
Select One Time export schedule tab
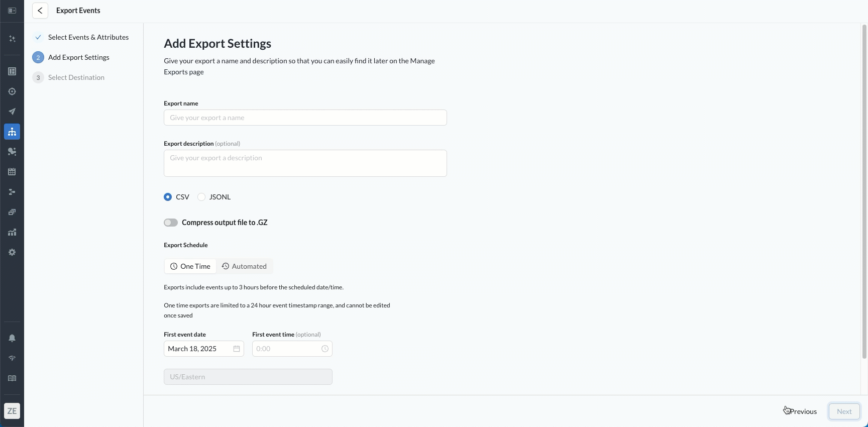coord(190,266)
